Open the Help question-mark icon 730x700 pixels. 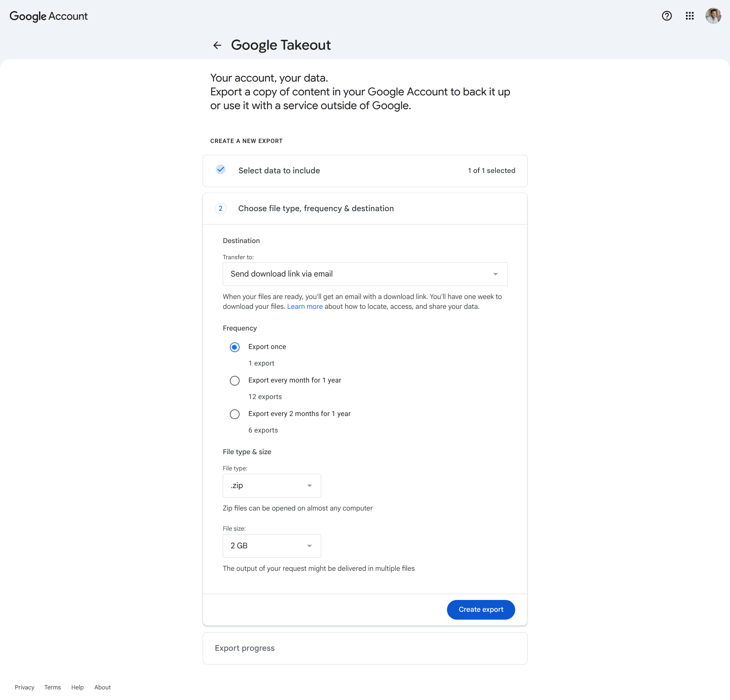coord(667,16)
